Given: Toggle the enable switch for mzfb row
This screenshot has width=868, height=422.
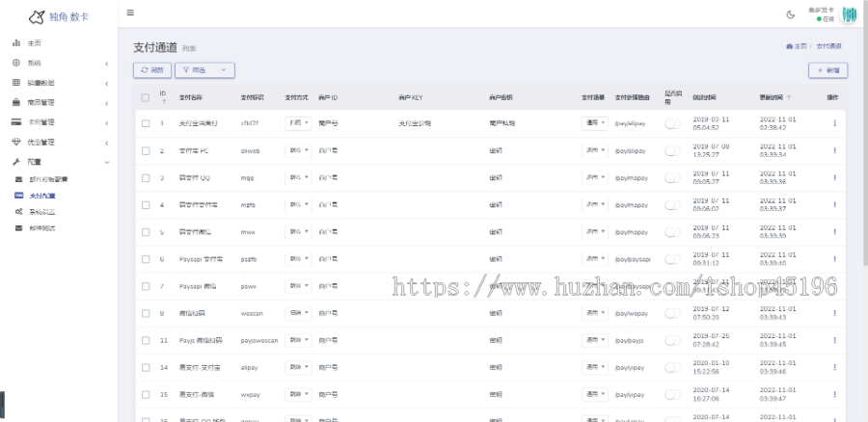Looking at the screenshot, I should (672, 204).
